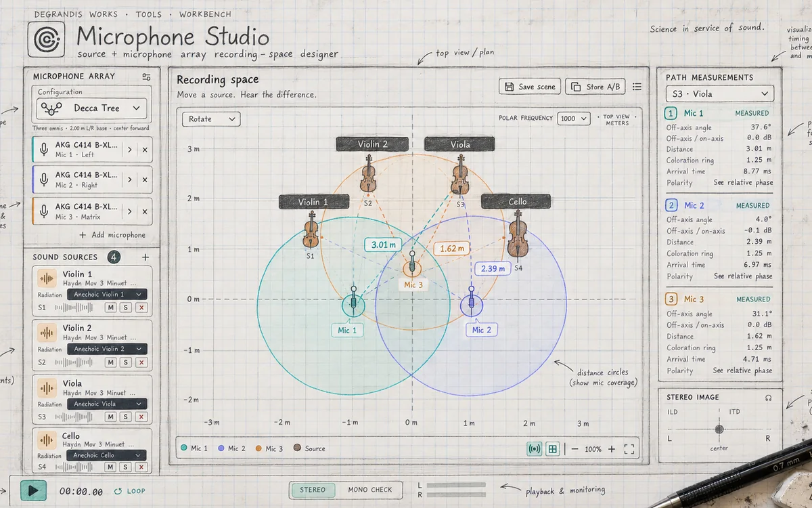
Task: Mute source S3 Viola
Action: [x=111, y=417]
